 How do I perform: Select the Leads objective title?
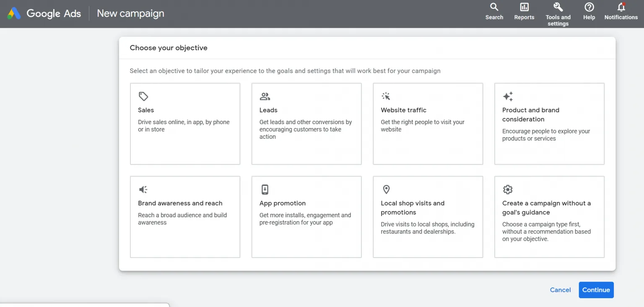coord(268,110)
